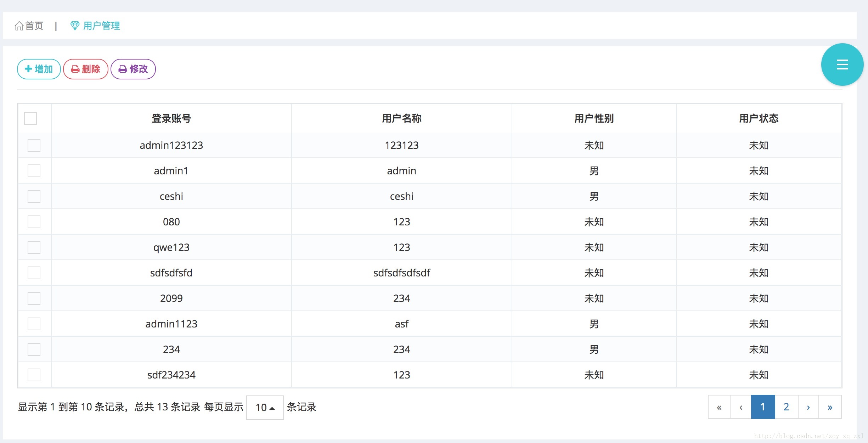The image size is (868, 443).
Task: Open the page size dropdown showing 10
Action: (x=265, y=408)
